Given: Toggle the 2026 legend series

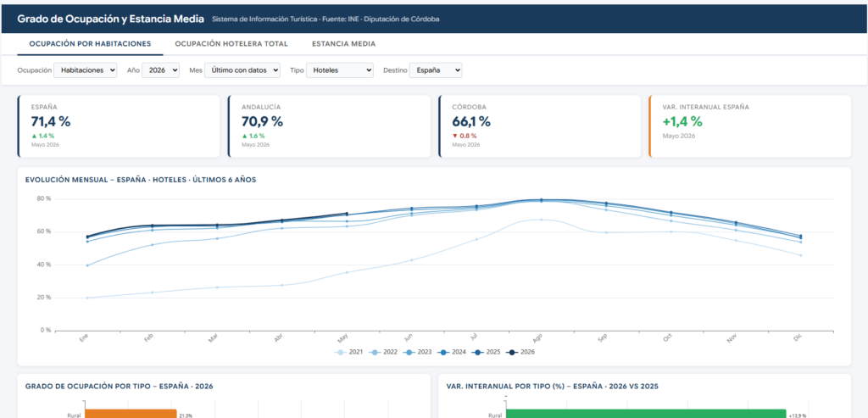Looking at the screenshot, I should pyautogui.click(x=520, y=352).
